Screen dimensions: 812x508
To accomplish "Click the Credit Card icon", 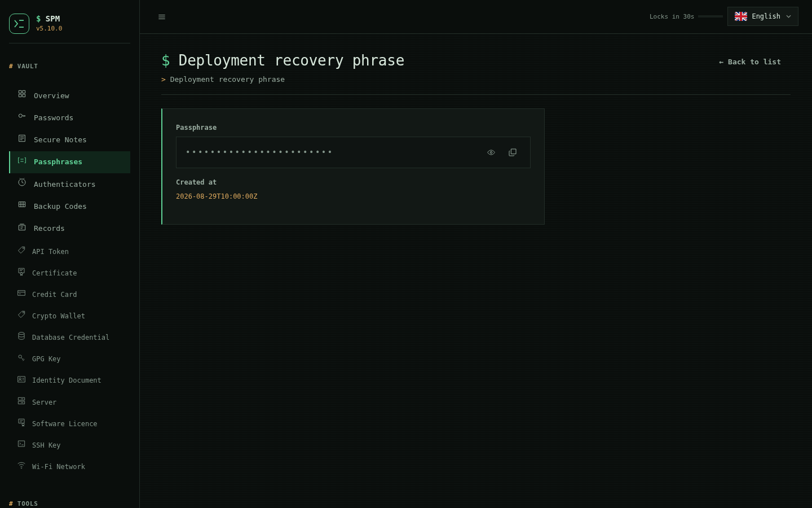I will 21,293.
